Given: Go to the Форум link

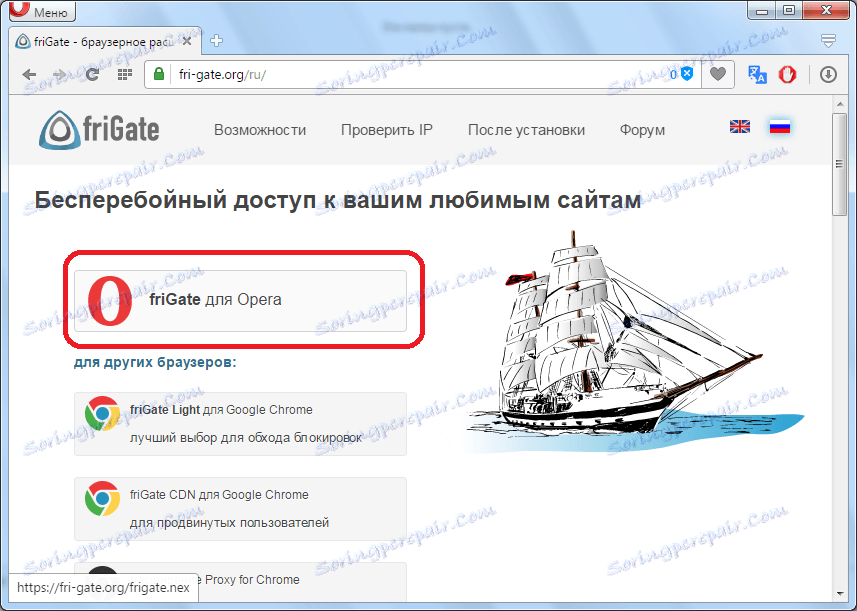Looking at the screenshot, I should 642,130.
